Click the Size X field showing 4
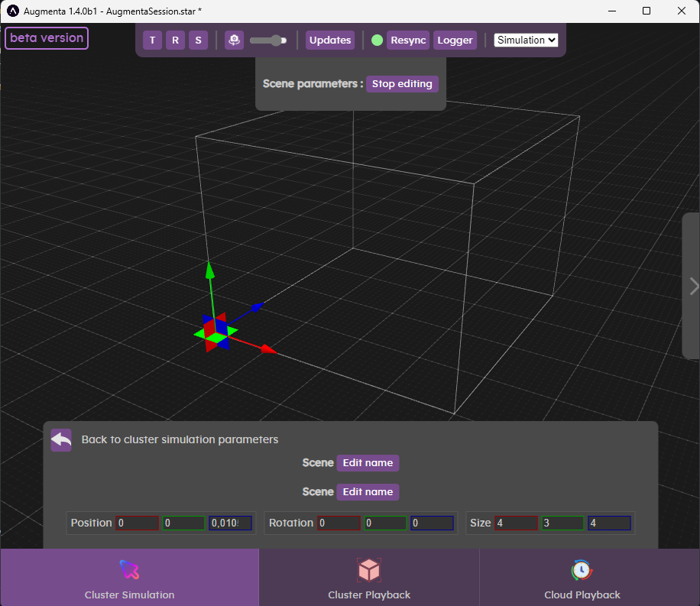 click(x=516, y=523)
